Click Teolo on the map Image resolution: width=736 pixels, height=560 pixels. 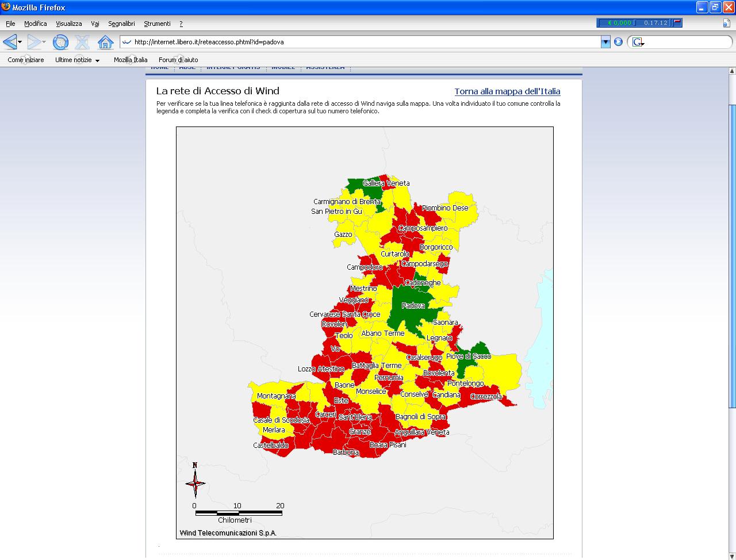point(344,336)
